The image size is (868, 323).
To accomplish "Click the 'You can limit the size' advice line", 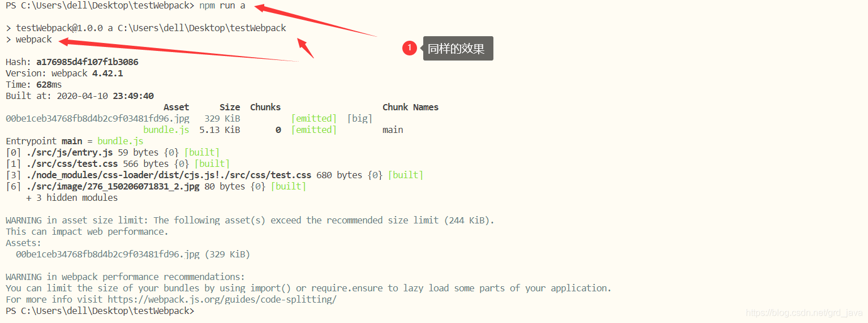I will point(308,288).
